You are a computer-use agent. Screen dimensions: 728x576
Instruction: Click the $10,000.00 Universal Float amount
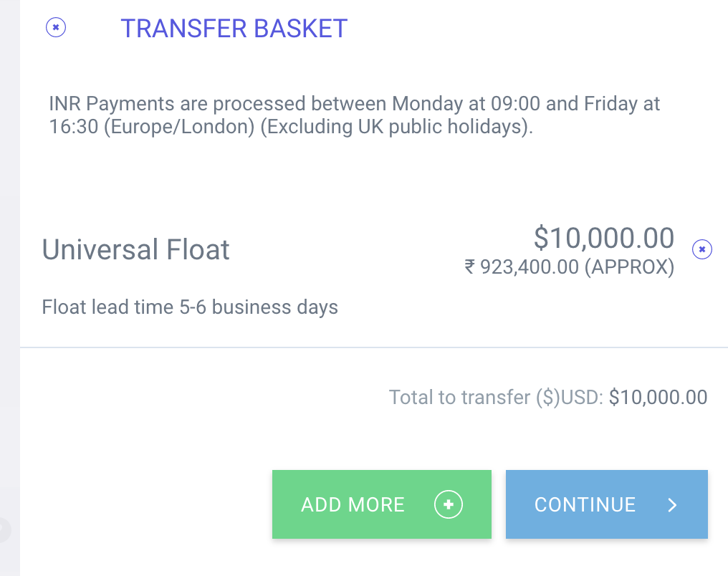pos(603,238)
